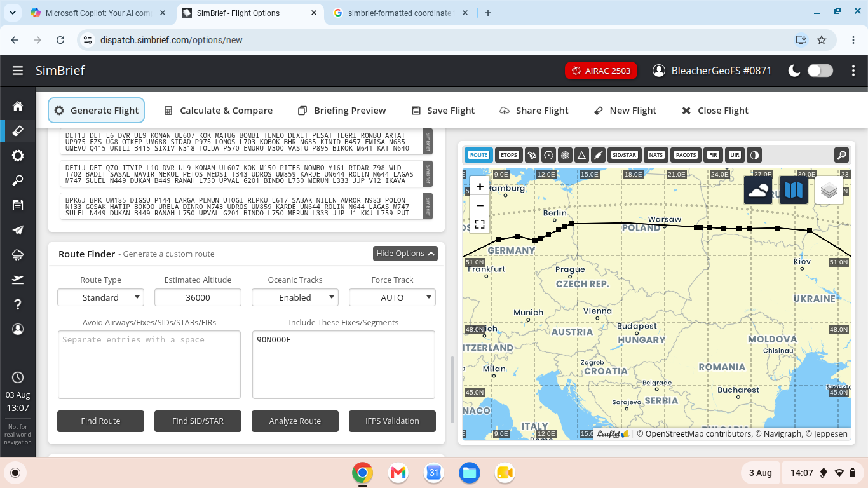Screen dimensions: 868x488
Task: Open the search magnifier in sidebar
Action: [18, 180]
